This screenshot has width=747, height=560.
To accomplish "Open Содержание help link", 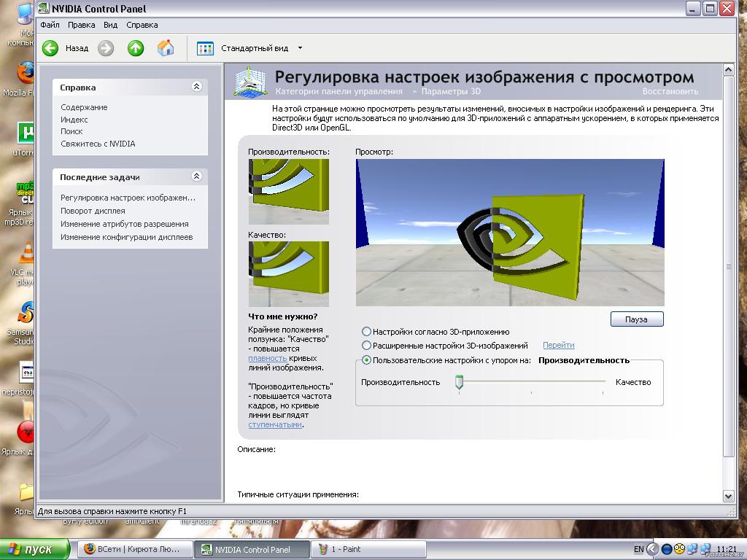I will (84, 108).
